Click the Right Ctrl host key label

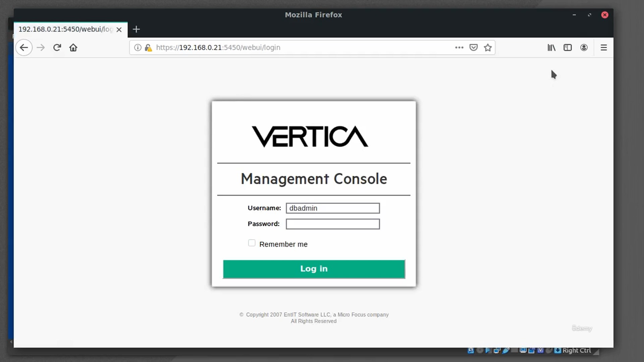coord(577,351)
